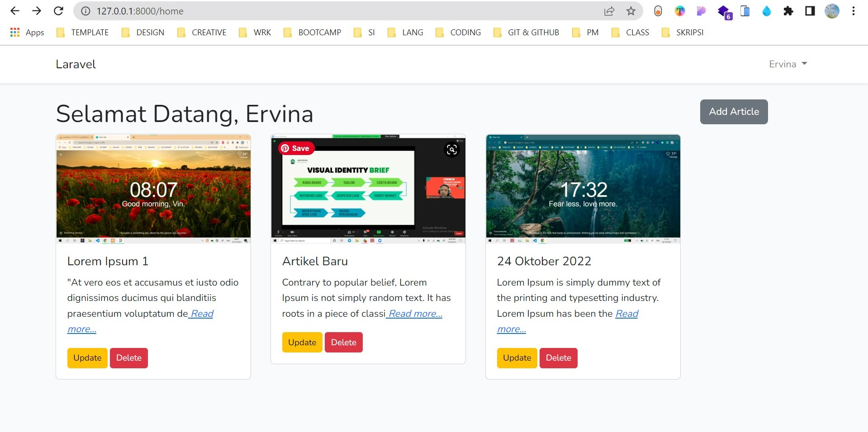The width and height of the screenshot is (868, 432).
Task: Update the Lorem Ipsum 1 article
Action: pos(87,358)
